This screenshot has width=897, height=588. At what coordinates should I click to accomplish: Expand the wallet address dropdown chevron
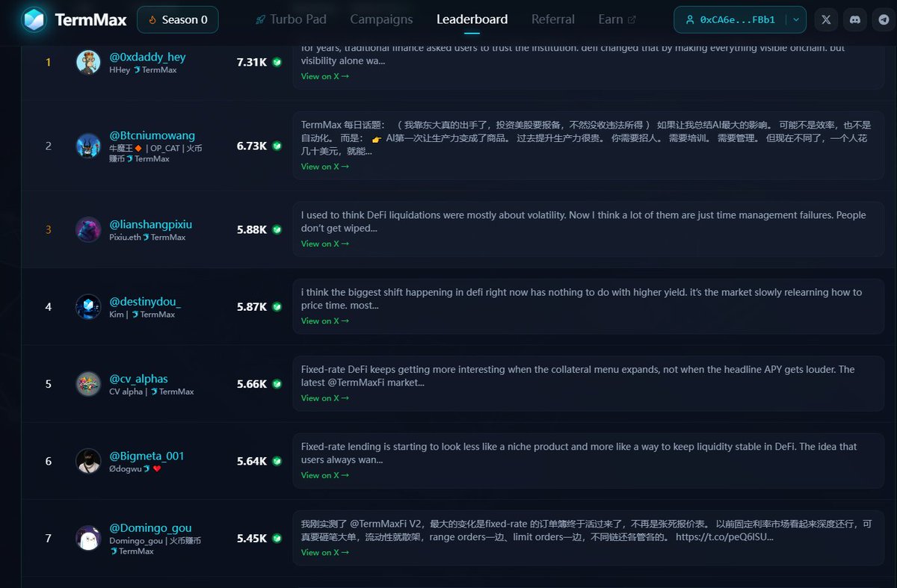(796, 20)
